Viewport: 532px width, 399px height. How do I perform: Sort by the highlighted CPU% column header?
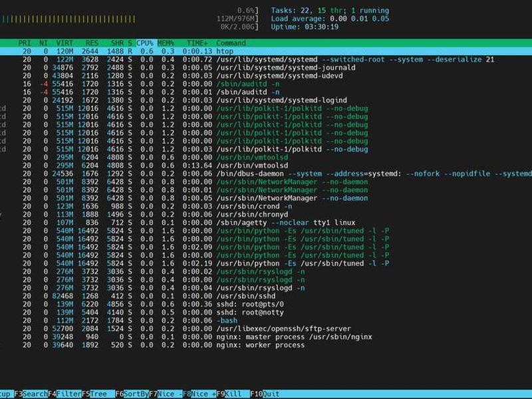(145, 43)
